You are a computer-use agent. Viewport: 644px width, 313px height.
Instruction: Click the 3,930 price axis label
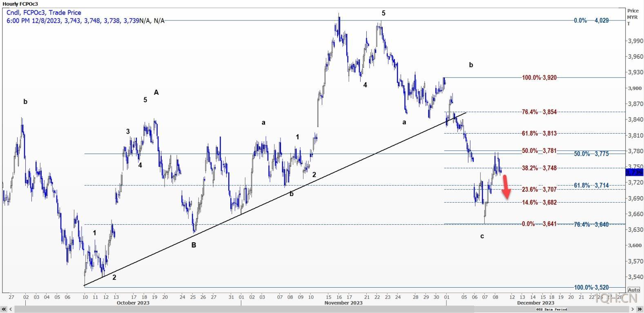(x=635, y=72)
